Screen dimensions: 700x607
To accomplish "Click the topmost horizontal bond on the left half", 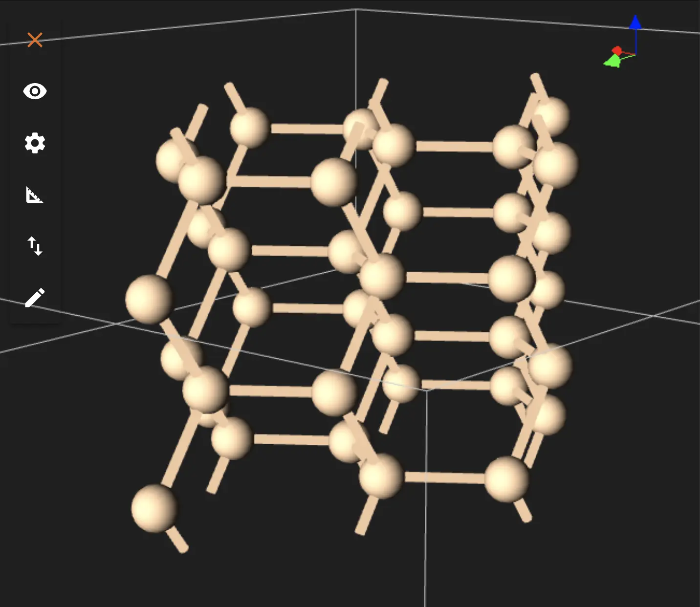I will (306, 129).
